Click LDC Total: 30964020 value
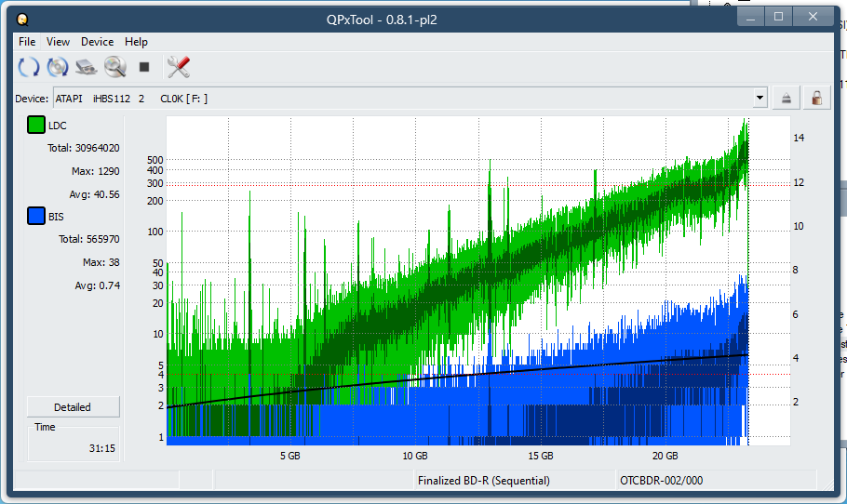 pos(83,148)
